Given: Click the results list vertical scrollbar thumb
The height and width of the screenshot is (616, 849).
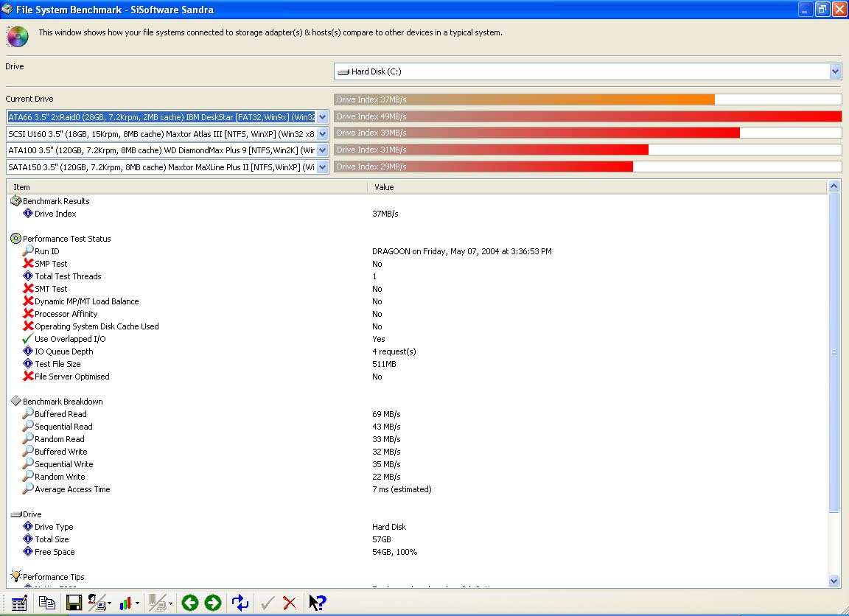Looking at the screenshot, I should click(834, 352).
